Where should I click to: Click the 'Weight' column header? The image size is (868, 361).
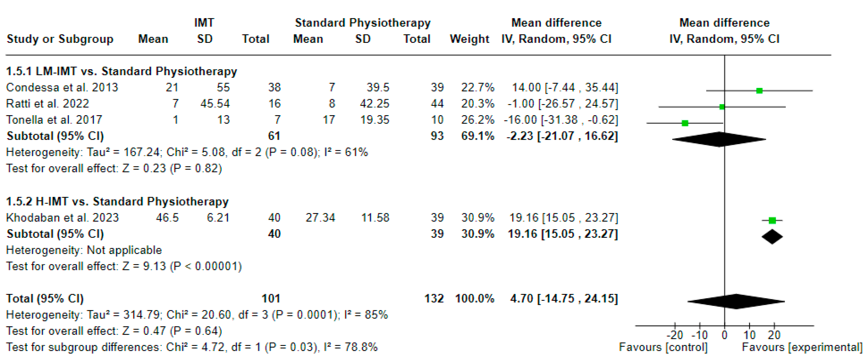(x=469, y=39)
